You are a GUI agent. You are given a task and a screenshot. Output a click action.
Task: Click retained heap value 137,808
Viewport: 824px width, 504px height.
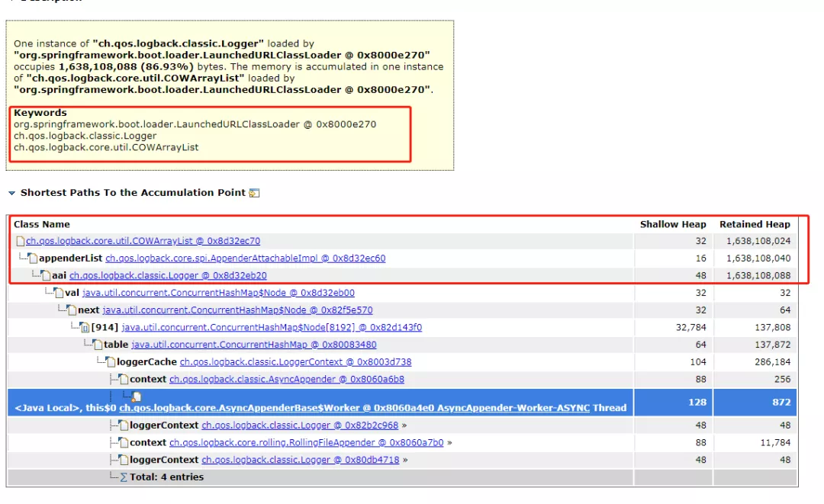pyautogui.click(x=772, y=328)
